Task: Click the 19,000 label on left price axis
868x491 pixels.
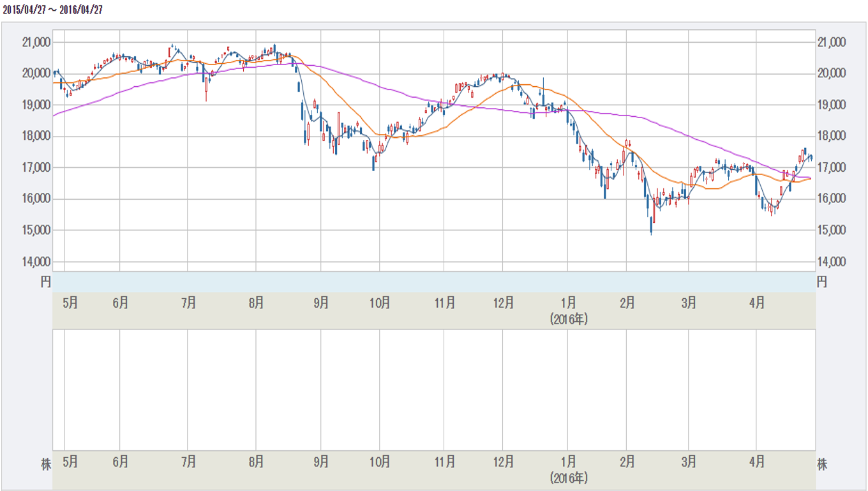Action: [36, 105]
